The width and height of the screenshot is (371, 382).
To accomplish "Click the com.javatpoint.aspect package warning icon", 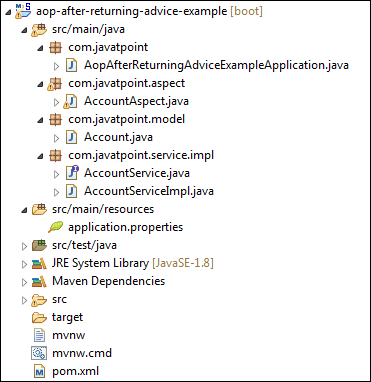I will [54, 83].
